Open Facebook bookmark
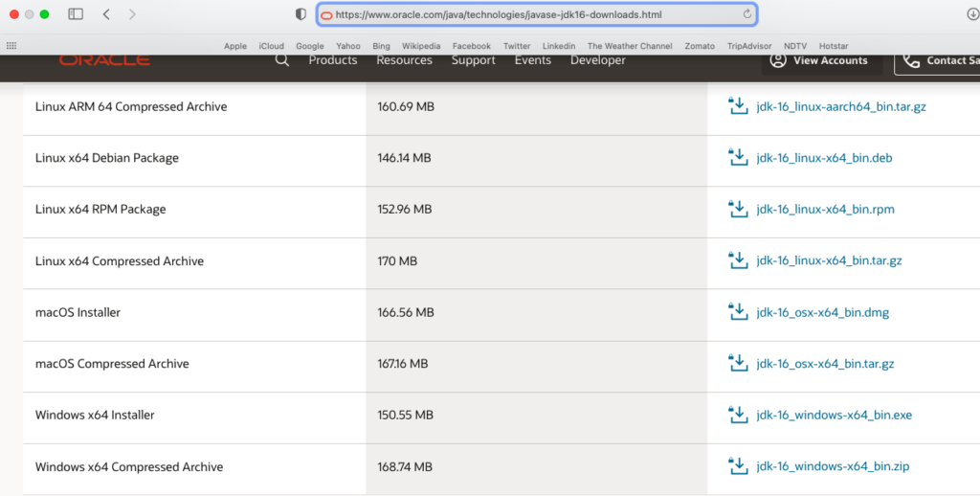Viewport: 980px width, 496px height. tap(471, 46)
